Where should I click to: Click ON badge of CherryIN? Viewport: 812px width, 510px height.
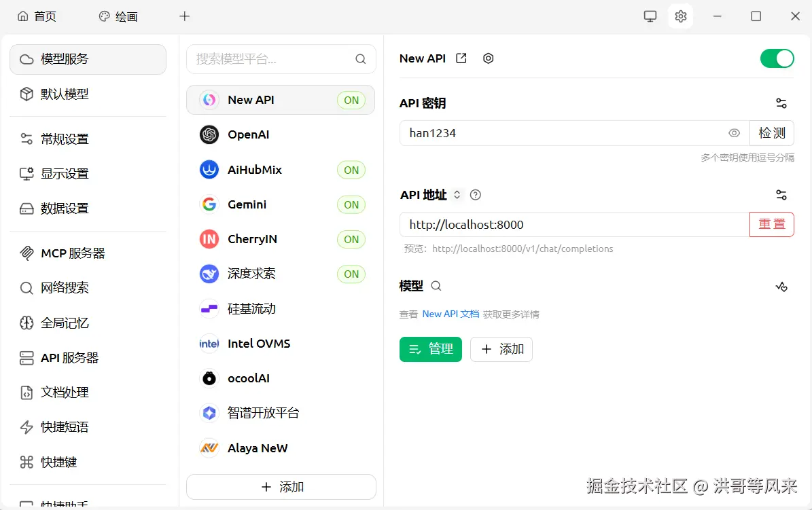pos(351,239)
